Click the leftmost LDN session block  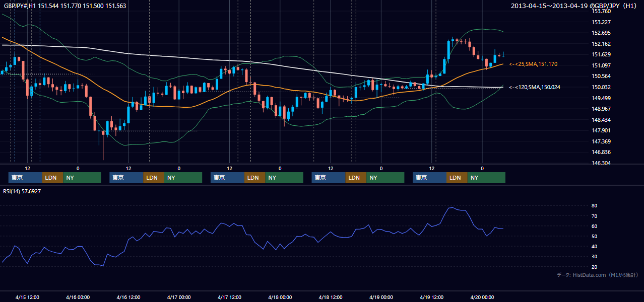click(53, 178)
